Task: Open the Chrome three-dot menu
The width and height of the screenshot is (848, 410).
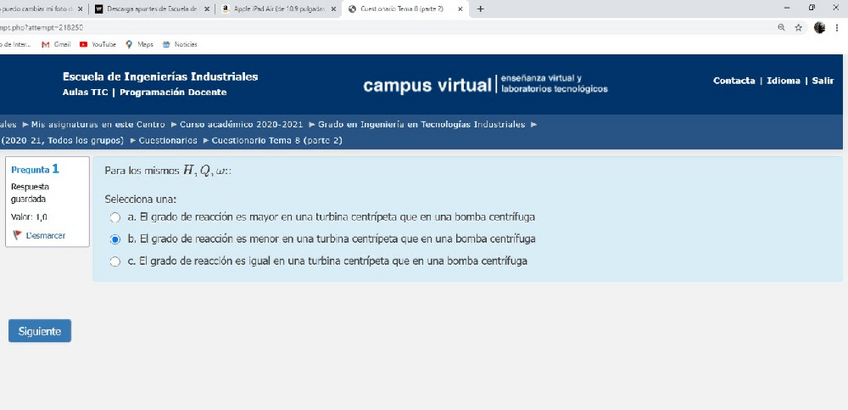Action: coord(837,27)
